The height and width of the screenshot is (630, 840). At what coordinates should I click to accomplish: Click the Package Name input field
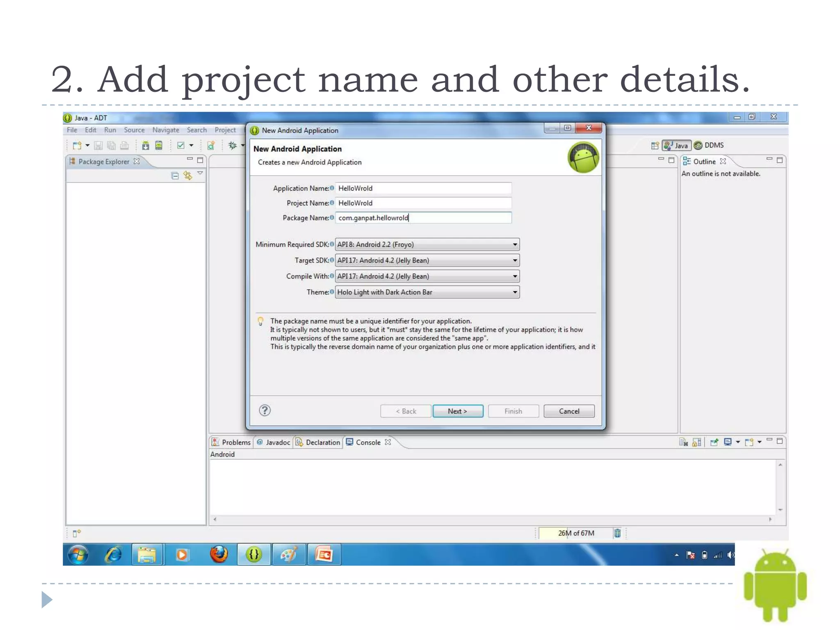pos(423,218)
